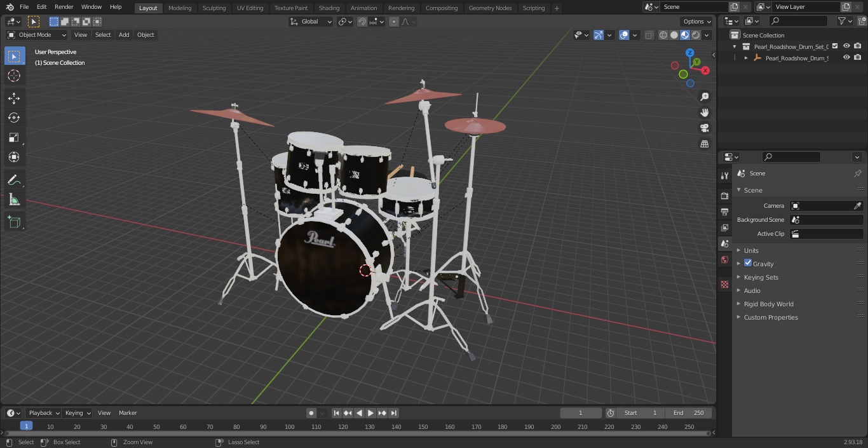
Task: Toggle show overlays button
Action: point(624,35)
